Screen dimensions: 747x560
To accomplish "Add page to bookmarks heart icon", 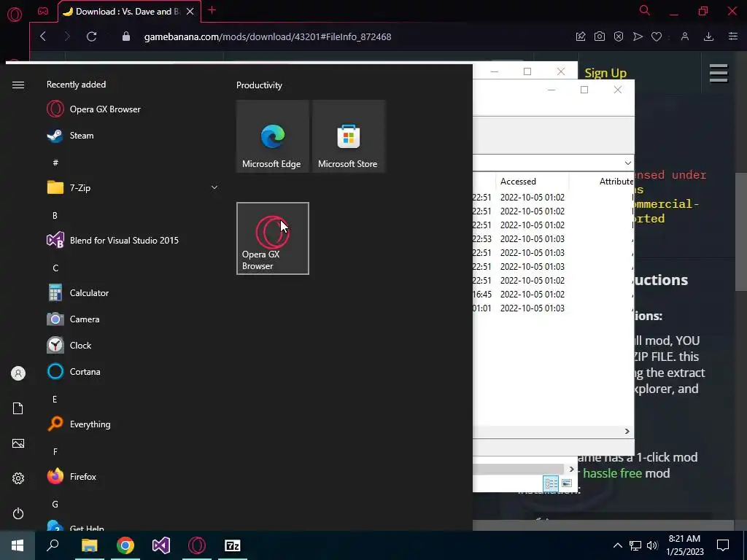I will pyautogui.click(x=657, y=36).
